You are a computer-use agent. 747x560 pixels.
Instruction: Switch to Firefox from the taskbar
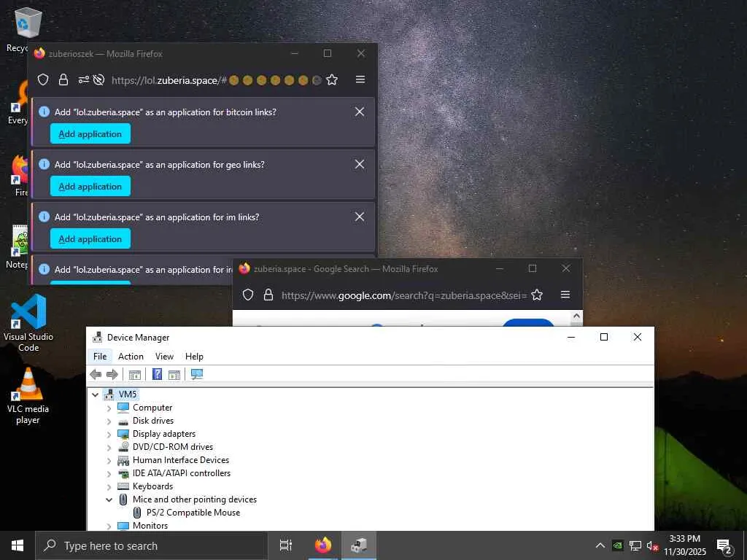tap(322, 545)
